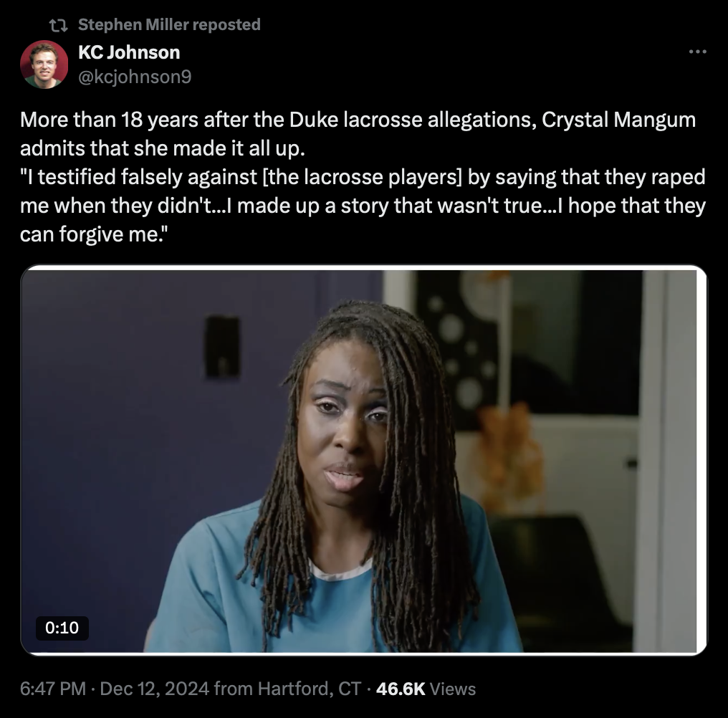The image size is (728, 718).
Task: Click the closing words 'can forgive me.'
Action: coord(93,234)
